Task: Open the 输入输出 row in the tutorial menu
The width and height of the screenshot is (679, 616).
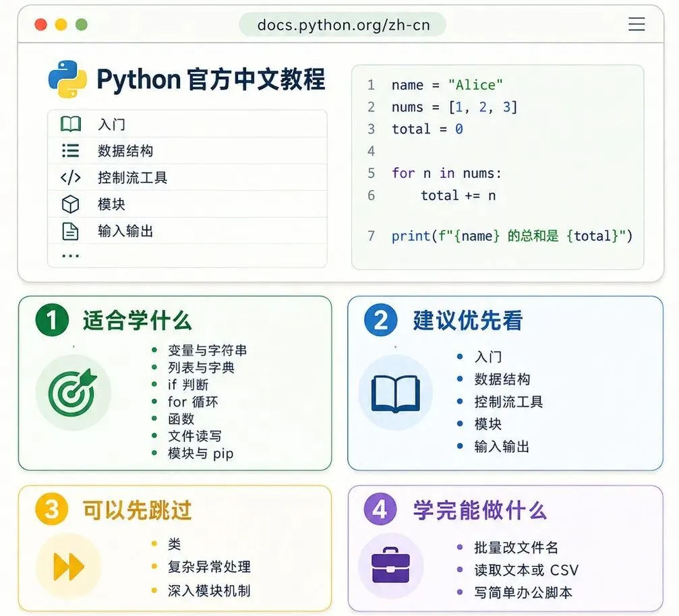Action: coord(187,230)
